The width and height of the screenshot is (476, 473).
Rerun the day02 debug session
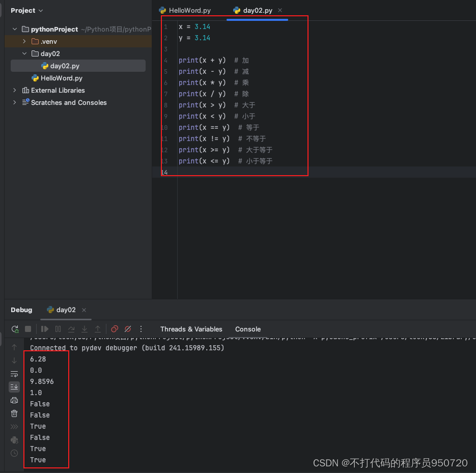tap(15, 329)
